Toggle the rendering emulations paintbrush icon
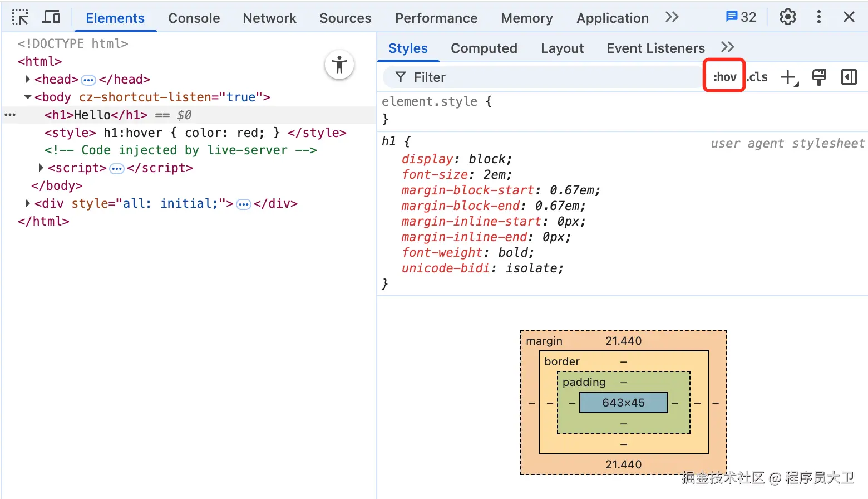This screenshot has width=868, height=499. [x=818, y=77]
